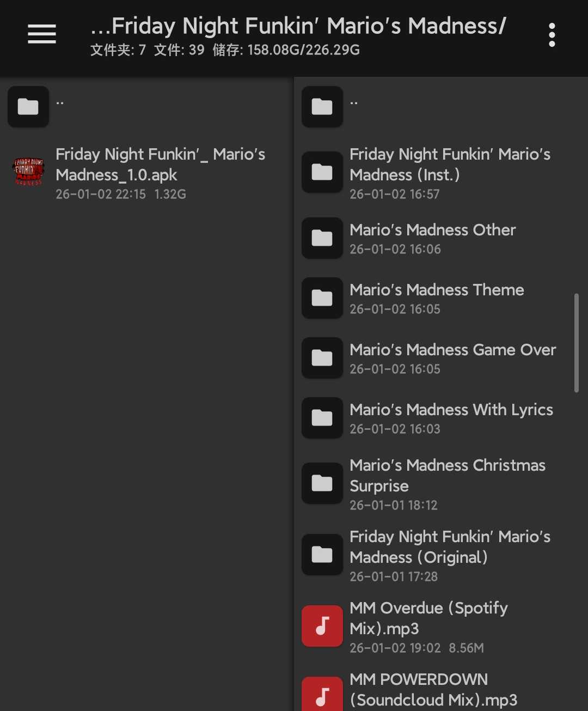Tap the Mario's Madness APK file icon
Image resolution: width=588 pixels, height=711 pixels.
(28, 172)
